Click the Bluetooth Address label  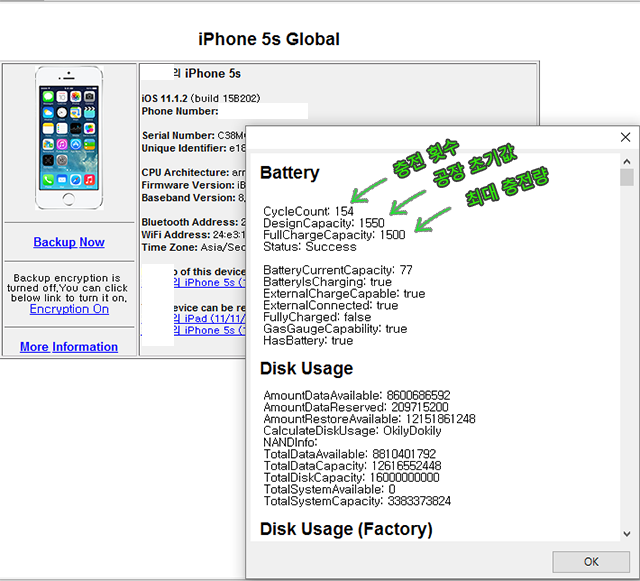pos(190,222)
